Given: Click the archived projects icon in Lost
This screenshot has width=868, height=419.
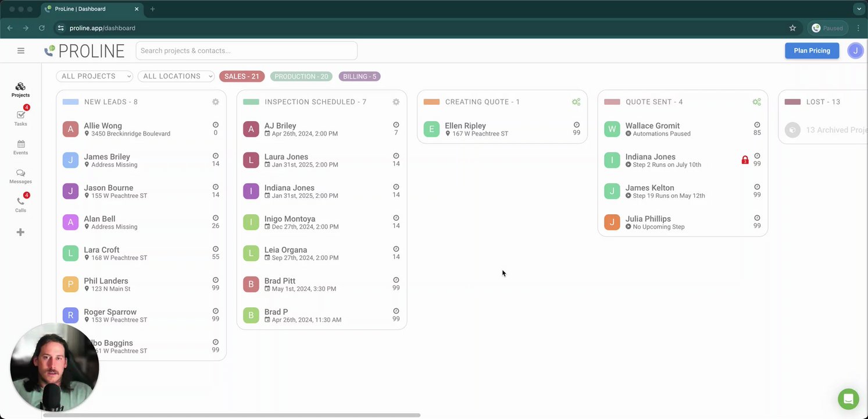Looking at the screenshot, I should (792, 130).
